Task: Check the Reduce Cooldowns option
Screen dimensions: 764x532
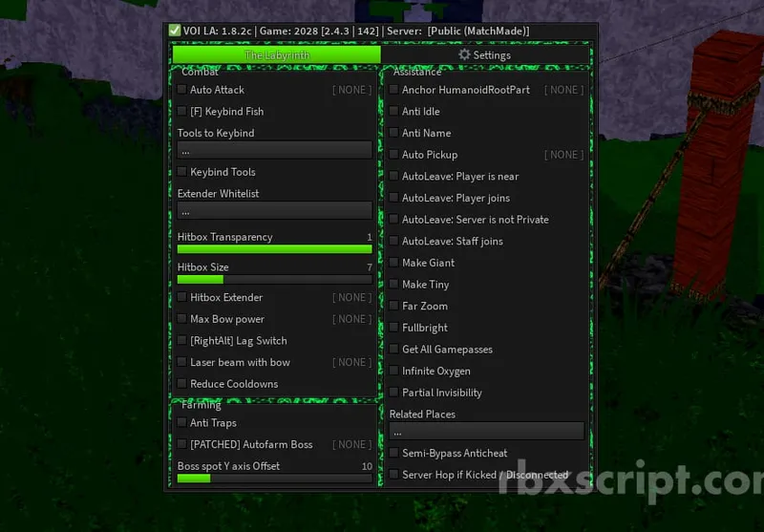Action: pos(181,383)
